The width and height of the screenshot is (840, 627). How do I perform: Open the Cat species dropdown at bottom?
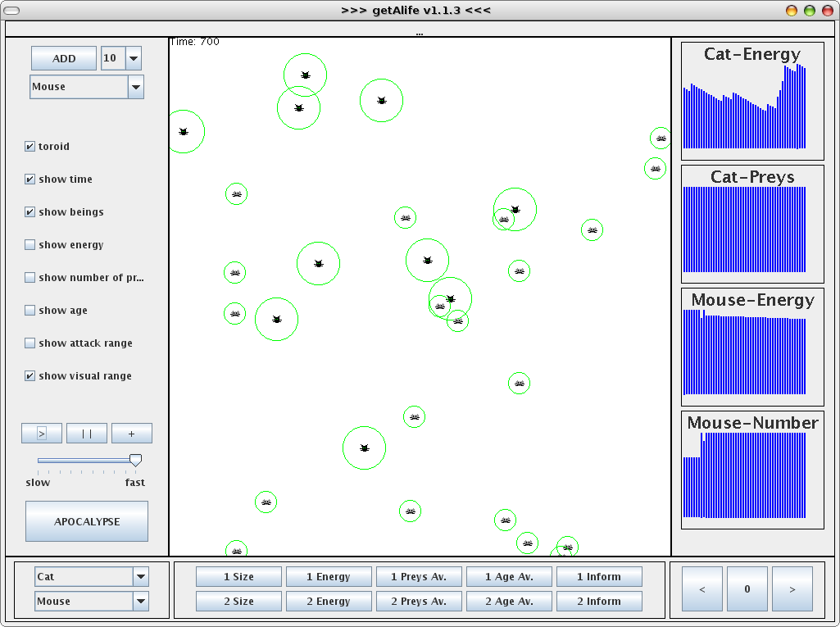tap(141, 577)
